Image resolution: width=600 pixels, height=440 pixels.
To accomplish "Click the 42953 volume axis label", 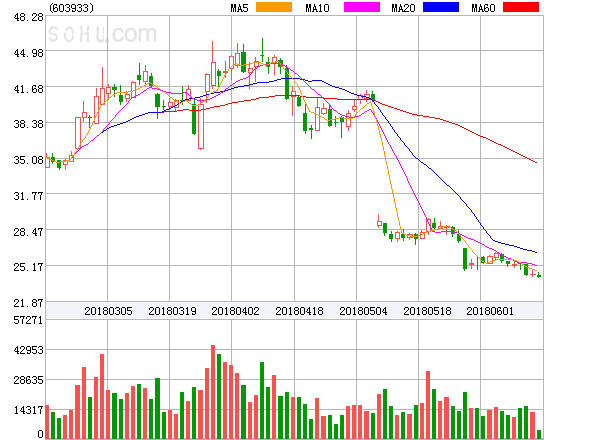I will click(28, 350).
